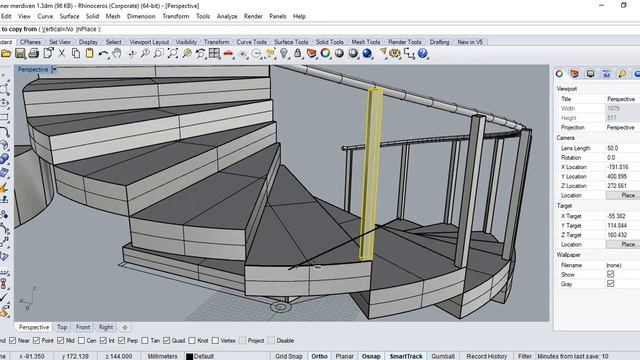Screen dimensions: 640x360
Task: Add a new viewport tab with the plus icon
Action: pyautogui.click(x=125, y=327)
